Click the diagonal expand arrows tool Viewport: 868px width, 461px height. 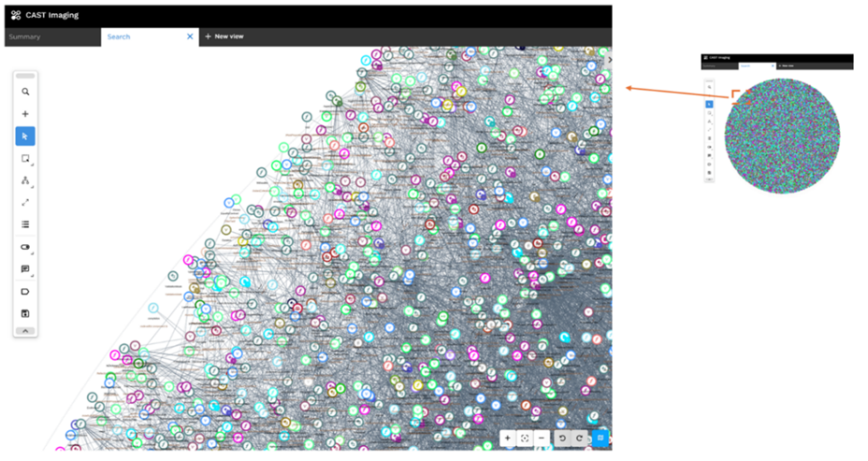[25, 202]
